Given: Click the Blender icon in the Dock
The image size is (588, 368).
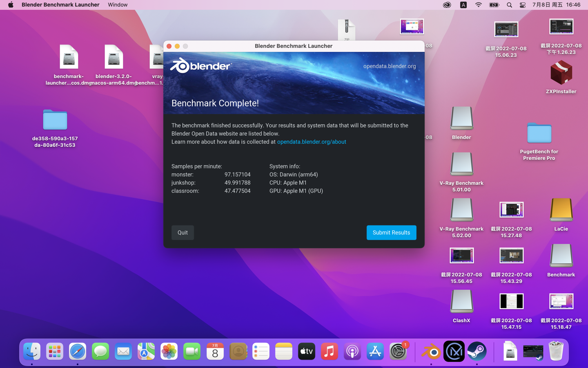Looking at the screenshot, I should (431, 351).
